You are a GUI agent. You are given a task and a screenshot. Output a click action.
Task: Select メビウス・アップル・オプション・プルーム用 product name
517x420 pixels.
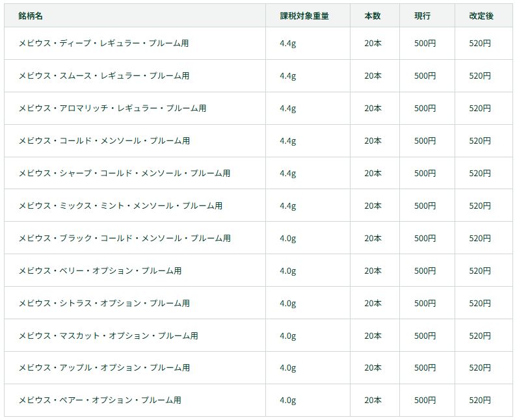point(103,368)
